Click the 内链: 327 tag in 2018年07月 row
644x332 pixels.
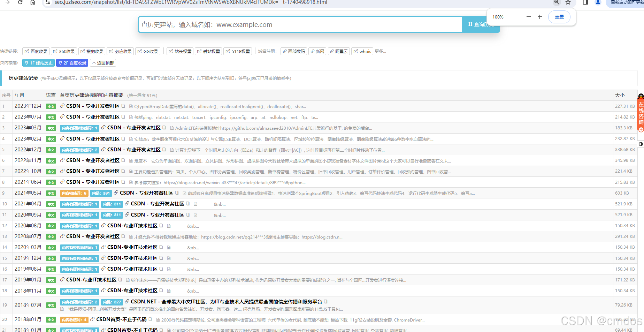click(112, 302)
